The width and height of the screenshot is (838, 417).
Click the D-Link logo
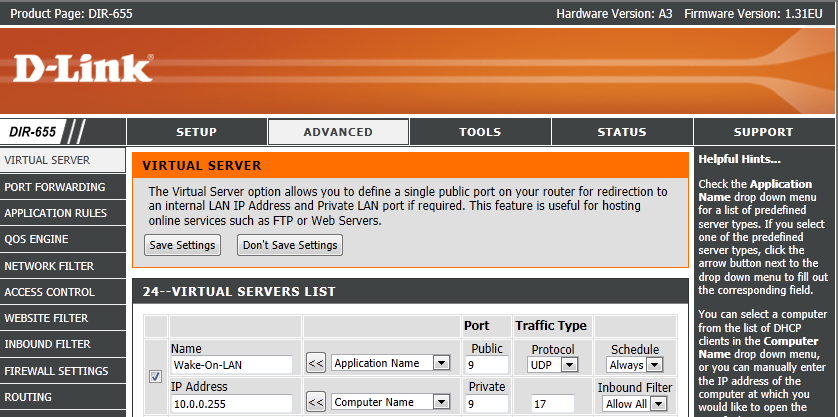(83, 69)
